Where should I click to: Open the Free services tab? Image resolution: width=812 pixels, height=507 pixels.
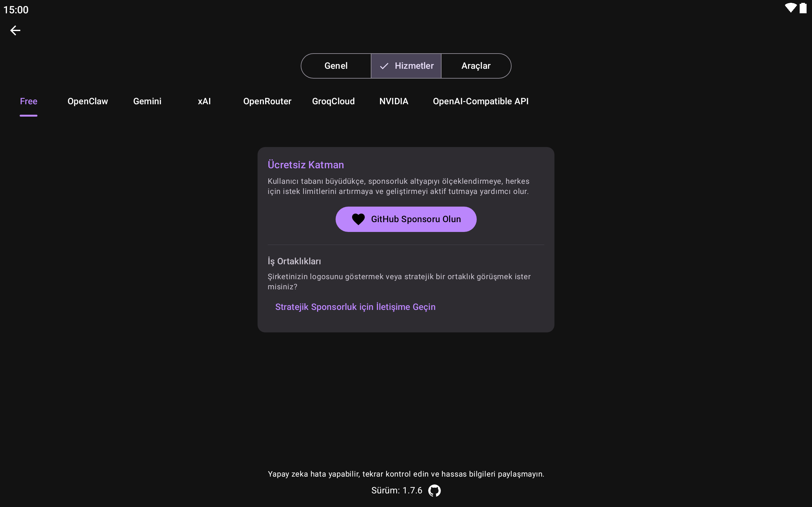click(x=29, y=101)
